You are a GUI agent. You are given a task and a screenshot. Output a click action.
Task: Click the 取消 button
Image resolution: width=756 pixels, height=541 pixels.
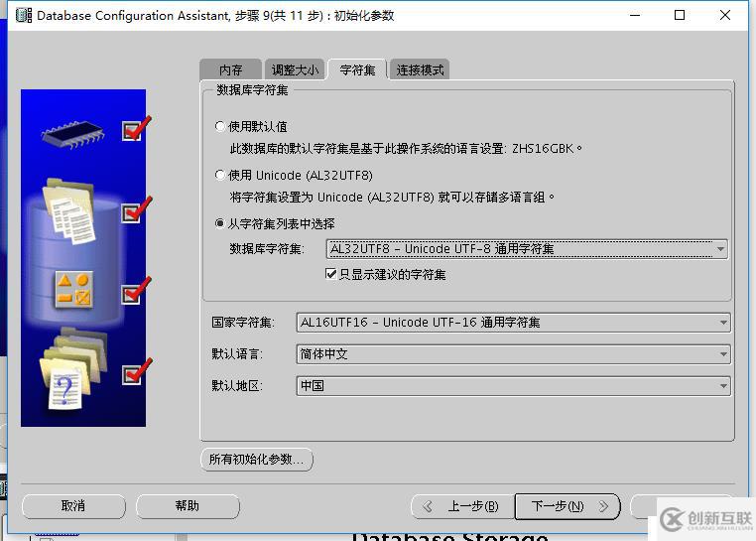click(73, 506)
